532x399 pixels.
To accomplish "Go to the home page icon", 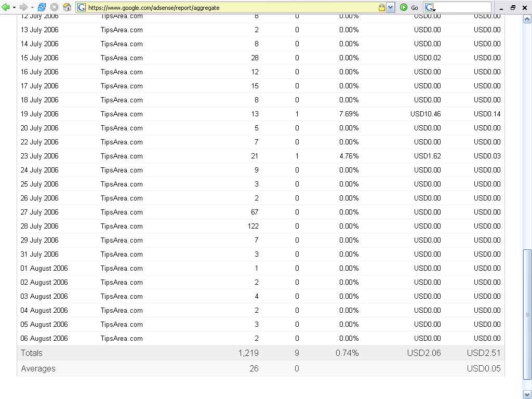I will (67, 7).
